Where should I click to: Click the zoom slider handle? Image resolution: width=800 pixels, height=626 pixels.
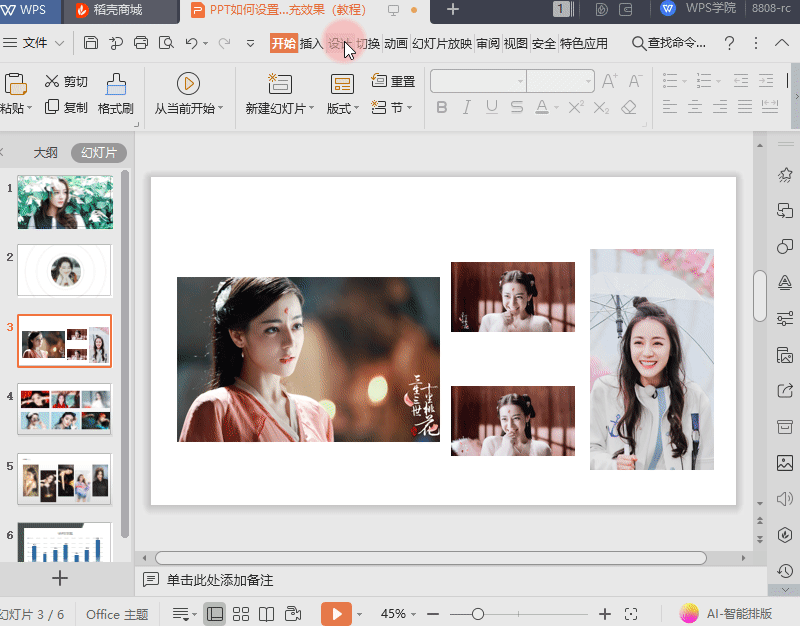click(478, 614)
